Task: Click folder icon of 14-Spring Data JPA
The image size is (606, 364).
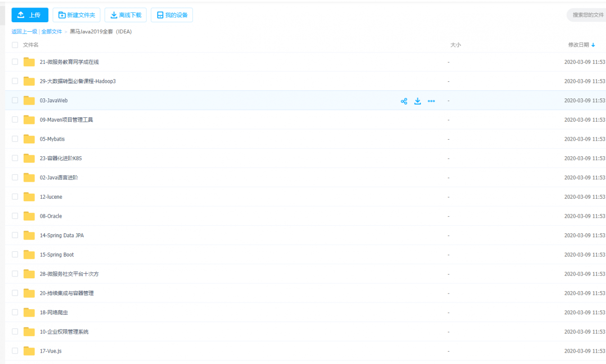Action: click(x=29, y=235)
